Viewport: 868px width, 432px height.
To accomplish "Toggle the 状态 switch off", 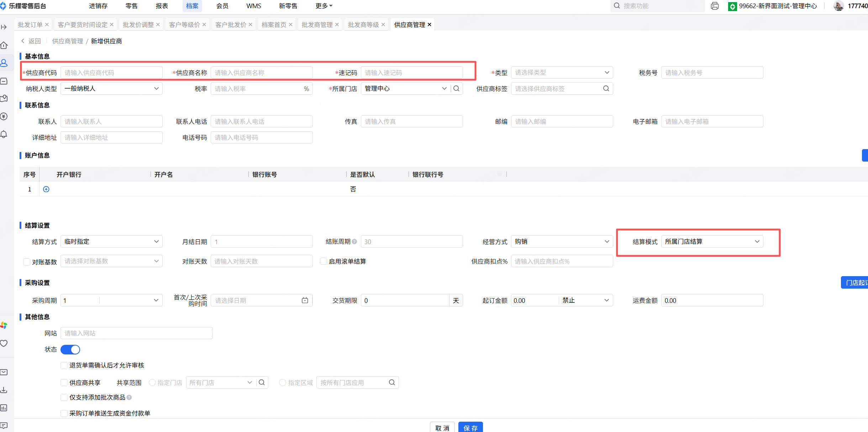I will click(70, 349).
